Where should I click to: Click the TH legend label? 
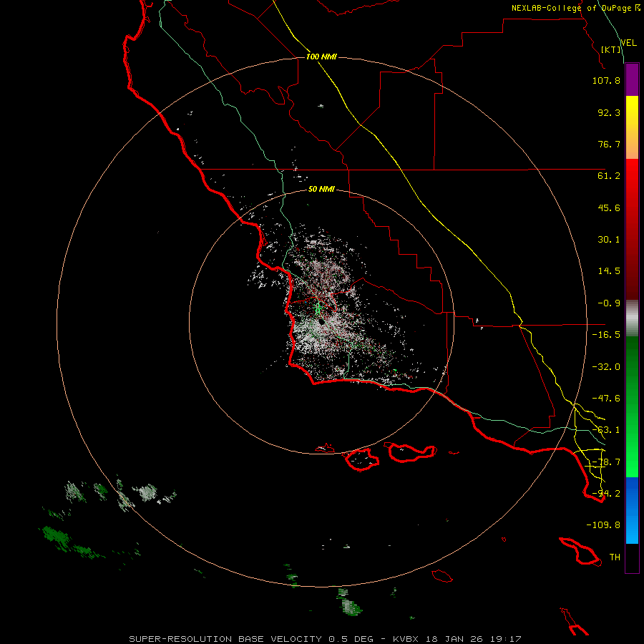tap(615, 557)
